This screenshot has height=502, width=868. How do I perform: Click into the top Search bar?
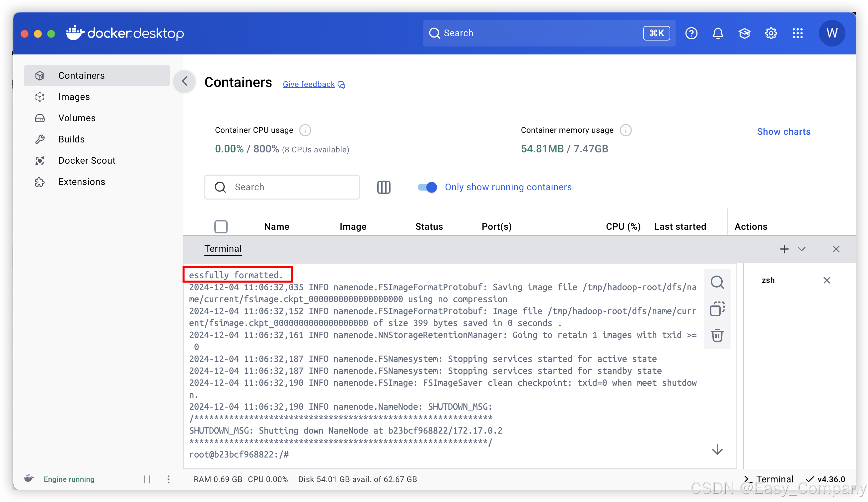coord(548,33)
